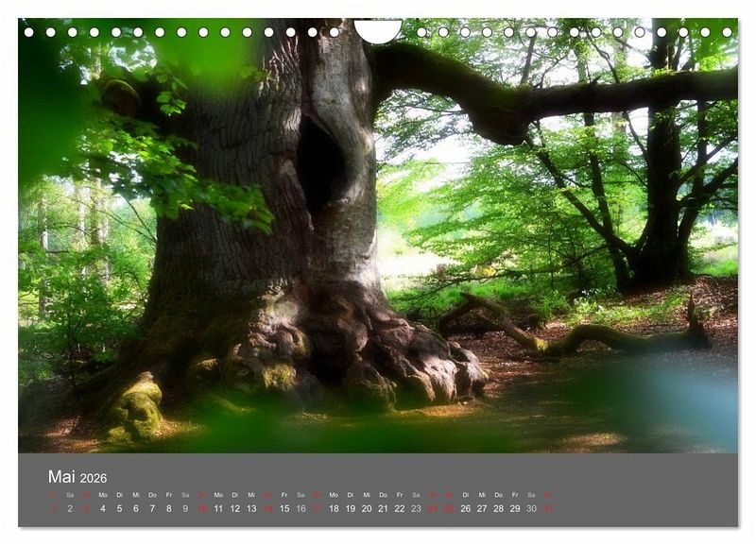
Task: Click the 2026 year label
Action: click(x=93, y=478)
